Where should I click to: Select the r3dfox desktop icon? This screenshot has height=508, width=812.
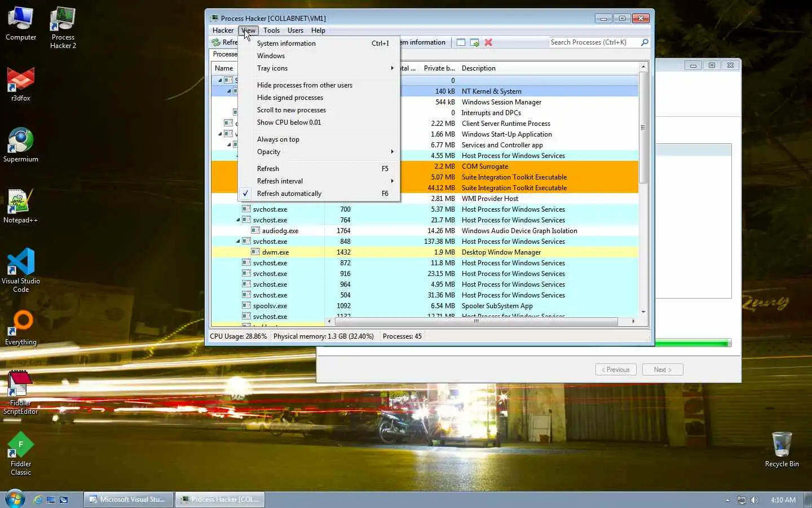21,85
